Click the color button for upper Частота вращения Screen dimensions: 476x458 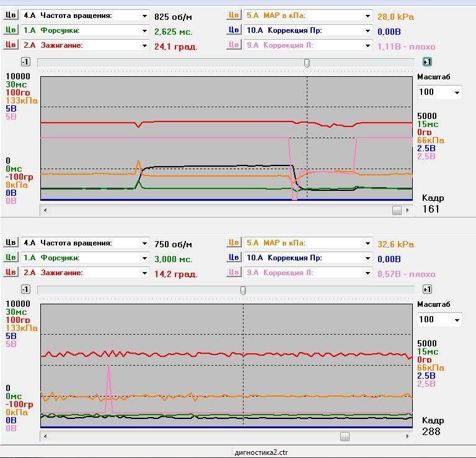tap(11, 15)
